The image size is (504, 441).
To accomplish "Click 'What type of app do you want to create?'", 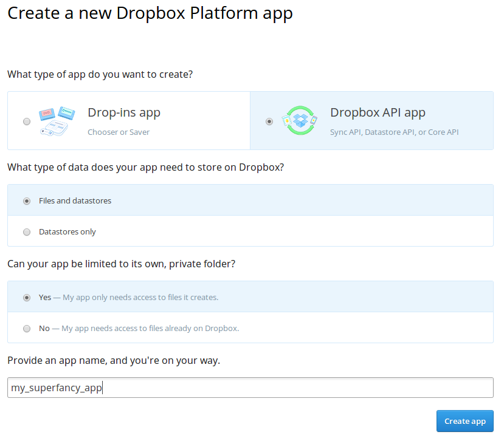I will [x=100, y=75].
